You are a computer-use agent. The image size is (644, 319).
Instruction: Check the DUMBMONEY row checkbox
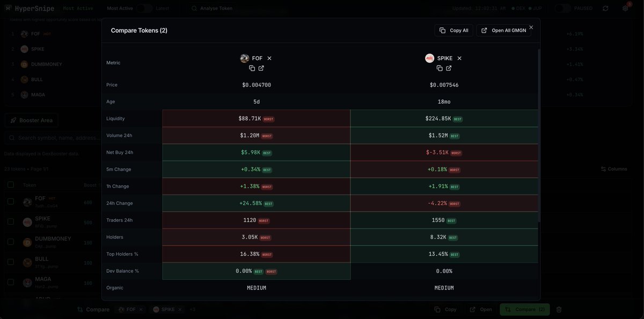point(11,242)
